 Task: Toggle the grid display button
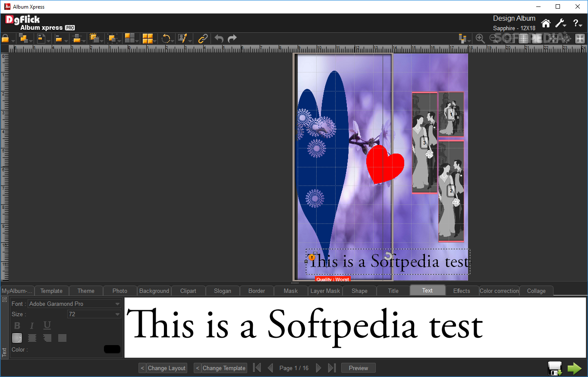523,39
